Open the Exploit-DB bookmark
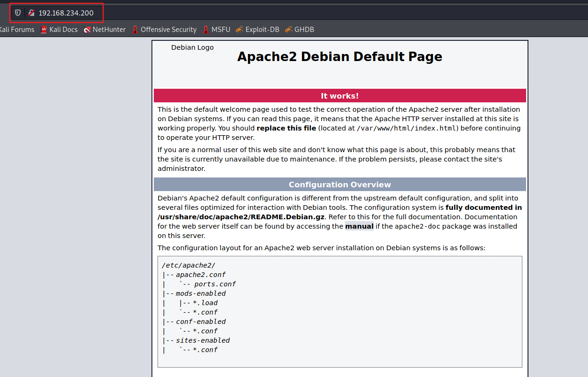Viewport: 588px width, 377px height. [x=257, y=30]
